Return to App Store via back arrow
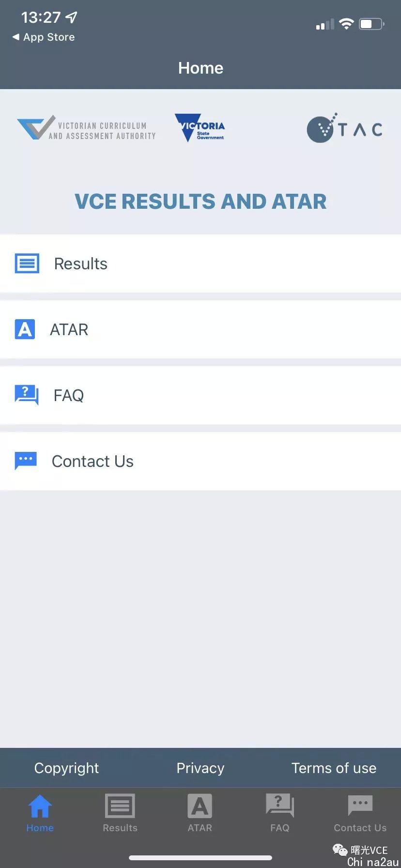The image size is (401, 868). coord(44,37)
